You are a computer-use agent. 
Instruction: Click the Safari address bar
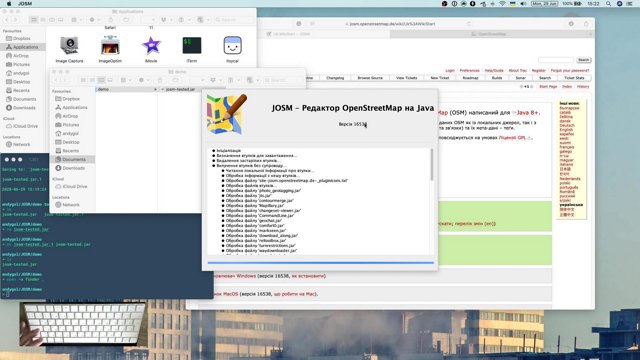[x=390, y=24]
